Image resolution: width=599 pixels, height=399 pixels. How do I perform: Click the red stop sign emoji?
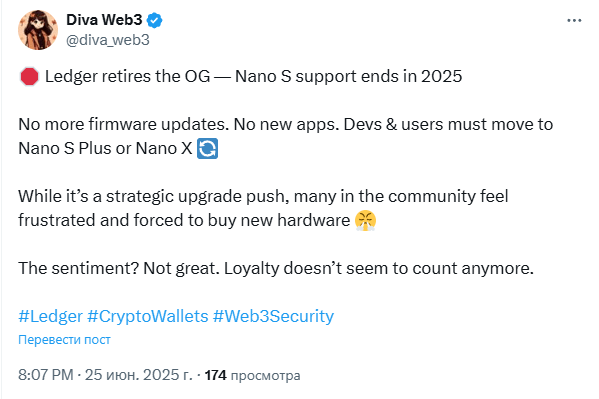click(29, 76)
